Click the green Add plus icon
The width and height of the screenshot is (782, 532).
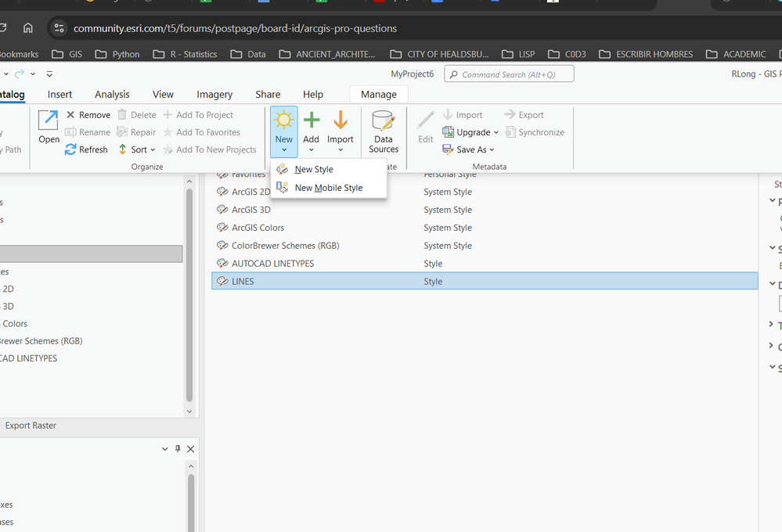pyautogui.click(x=312, y=120)
